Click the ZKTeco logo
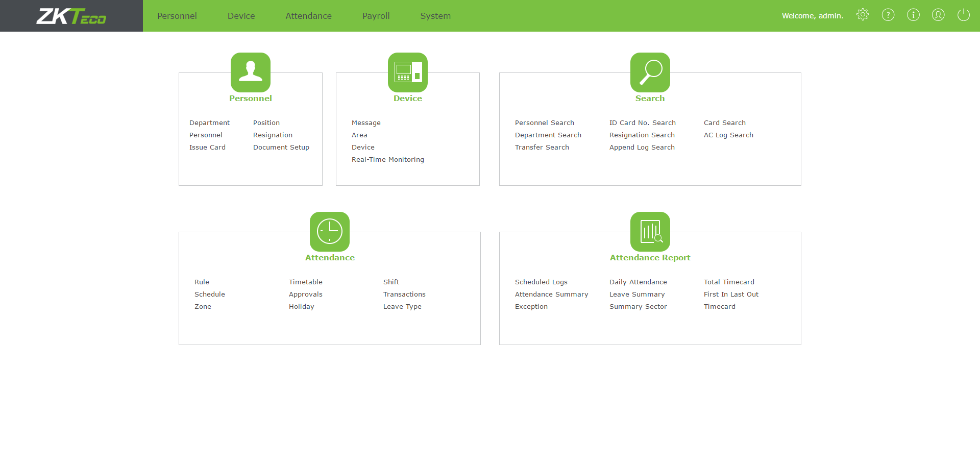 pyautogui.click(x=71, y=16)
